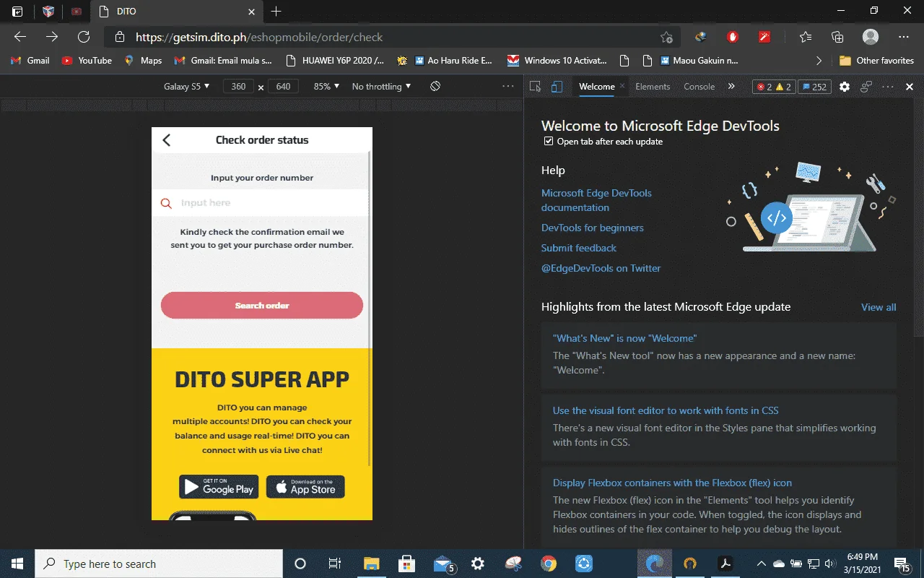Open the Maps bookmark
This screenshot has width=924, height=578.
(x=143, y=61)
